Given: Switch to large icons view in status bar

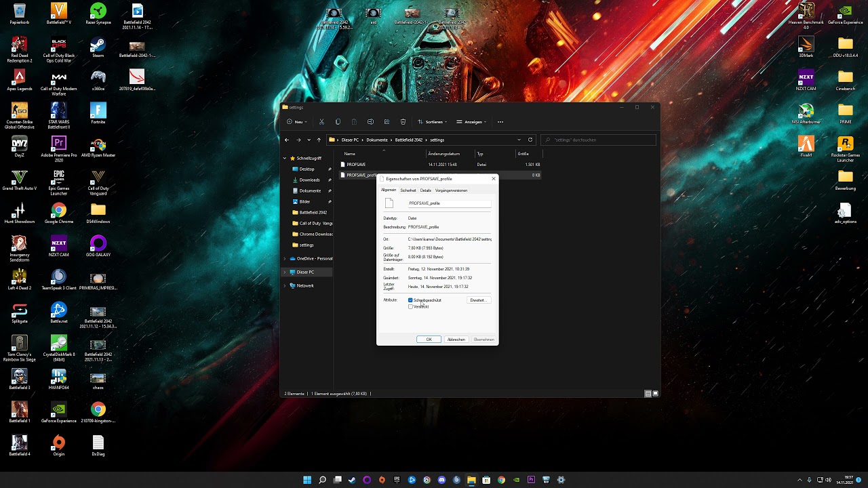Looking at the screenshot, I should [x=655, y=393].
